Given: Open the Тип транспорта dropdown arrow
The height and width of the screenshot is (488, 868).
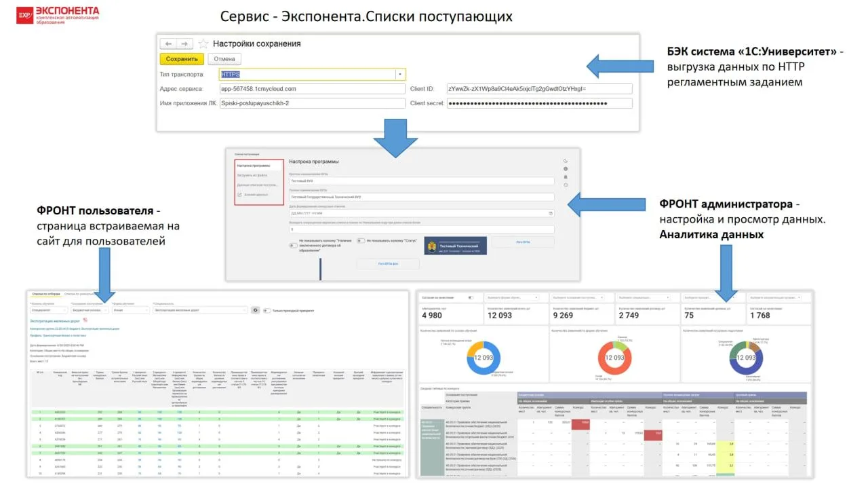Looking at the screenshot, I should pyautogui.click(x=400, y=75).
